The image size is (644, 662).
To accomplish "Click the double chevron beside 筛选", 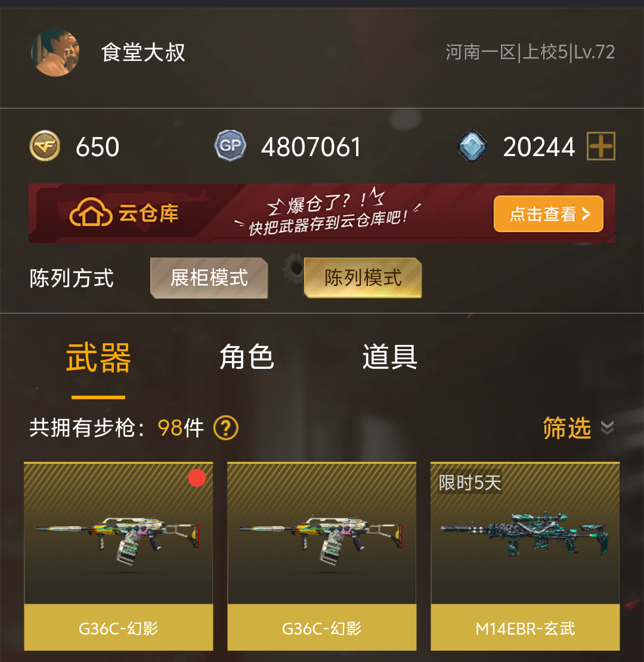I will (x=607, y=428).
